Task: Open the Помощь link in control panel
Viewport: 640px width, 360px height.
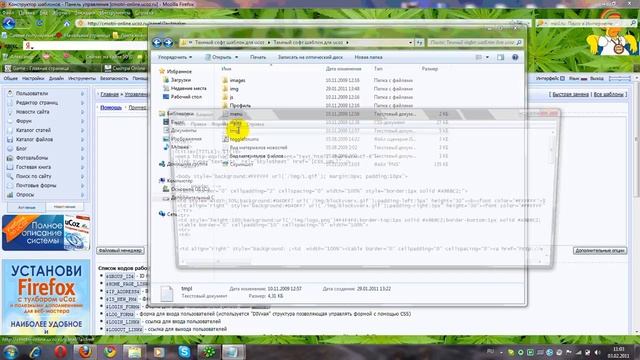Action: [x=111, y=108]
